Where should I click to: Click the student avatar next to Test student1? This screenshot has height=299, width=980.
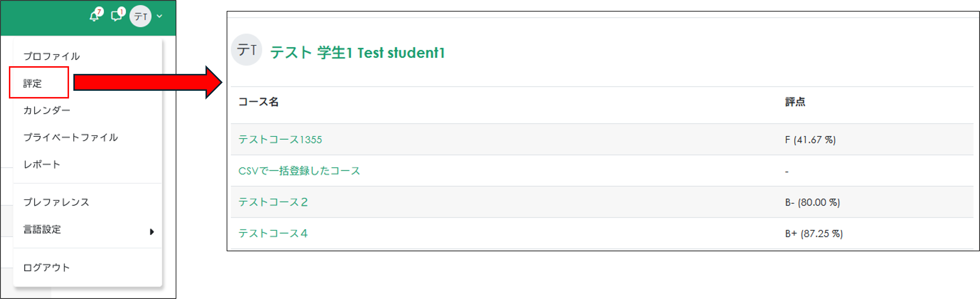point(247,49)
